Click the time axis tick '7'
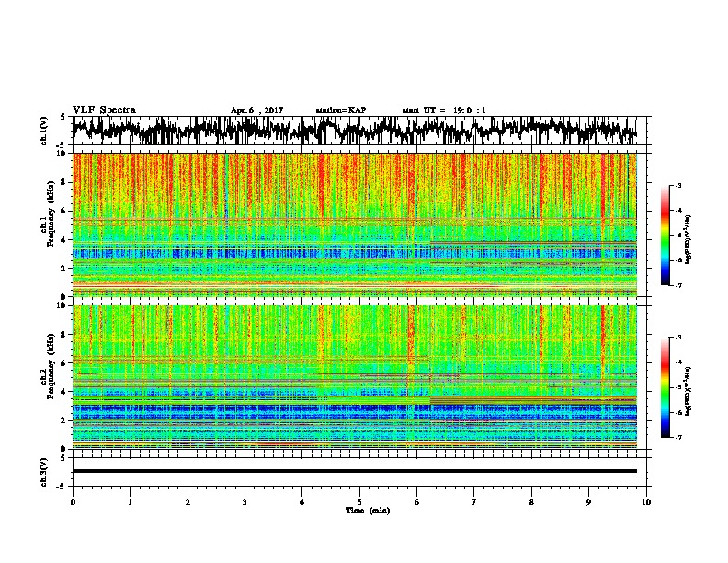 [x=474, y=502]
